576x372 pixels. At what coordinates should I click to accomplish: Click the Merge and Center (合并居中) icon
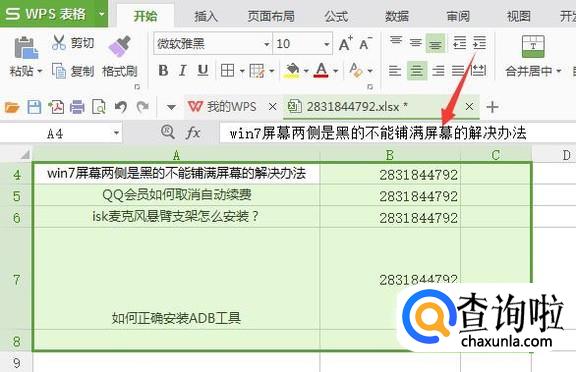[533, 46]
